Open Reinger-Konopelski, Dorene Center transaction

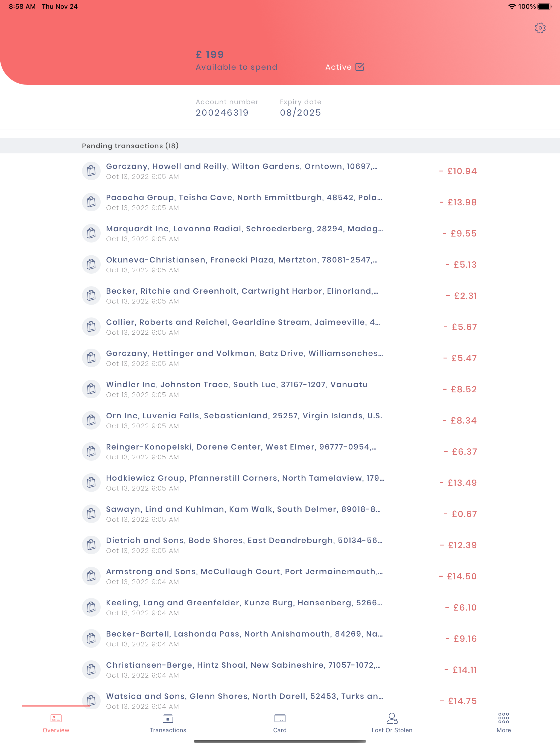(x=280, y=451)
